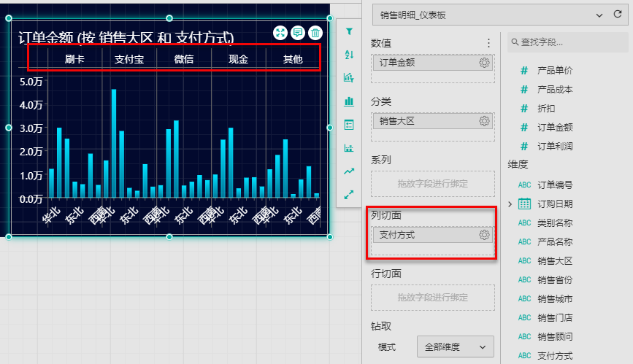This screenshot has height=364, width=633.
Task: Click the bar chart type icon
Action: [349, 101]
